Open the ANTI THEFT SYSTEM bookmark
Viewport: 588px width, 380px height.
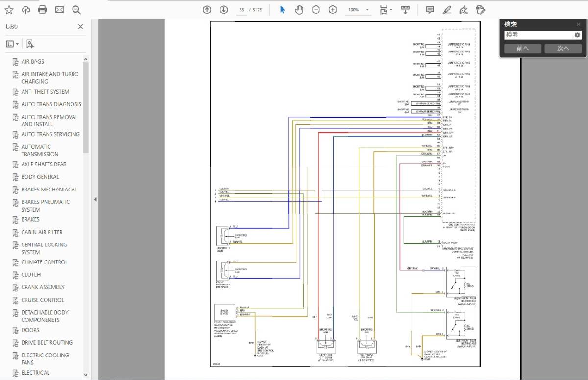pos(45,92)
